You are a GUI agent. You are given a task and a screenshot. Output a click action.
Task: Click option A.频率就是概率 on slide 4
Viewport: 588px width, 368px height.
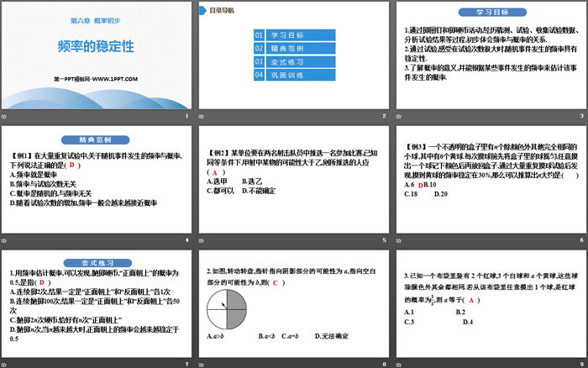(34, 175)
